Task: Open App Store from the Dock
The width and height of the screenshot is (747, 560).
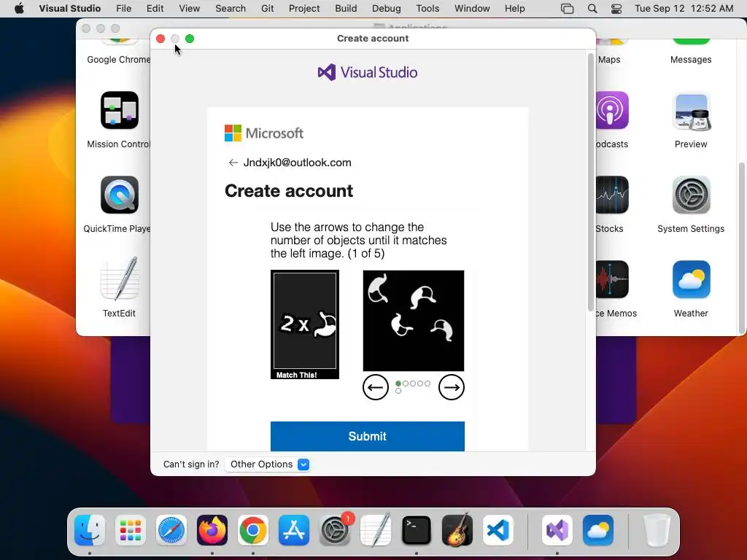Action: tap(294, 530)
